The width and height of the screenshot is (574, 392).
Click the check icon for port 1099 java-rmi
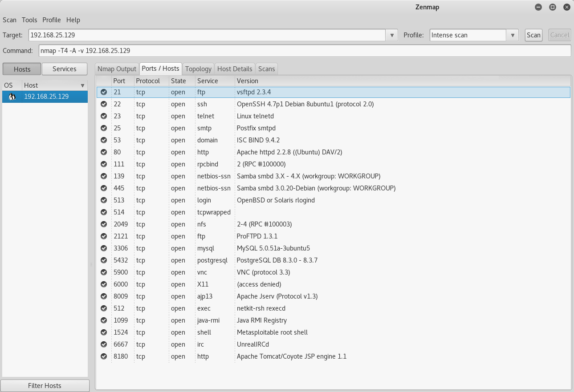point(104,320)
